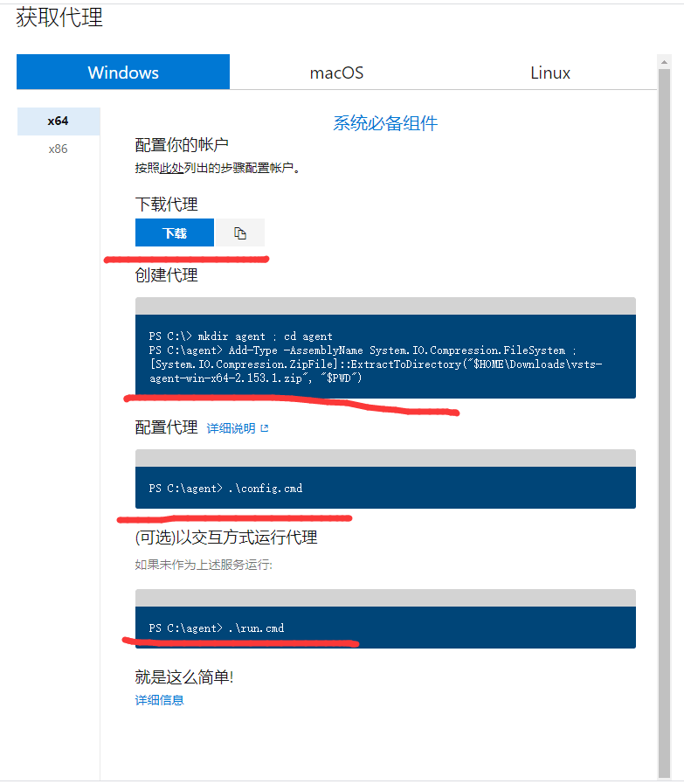Open 详细说明 link next to 配置代理
This screenshot has width=684, height=784.
(x=231, y=428)
